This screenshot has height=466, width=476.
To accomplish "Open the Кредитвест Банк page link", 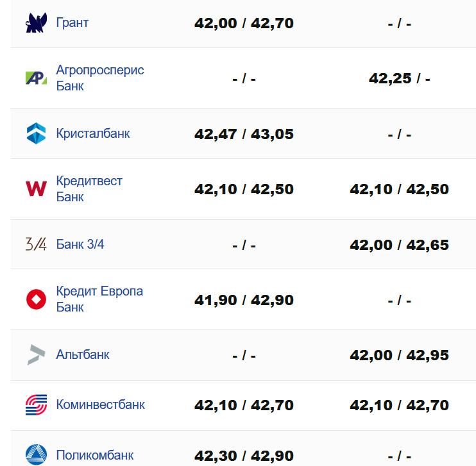I will [x=89, y=189].
